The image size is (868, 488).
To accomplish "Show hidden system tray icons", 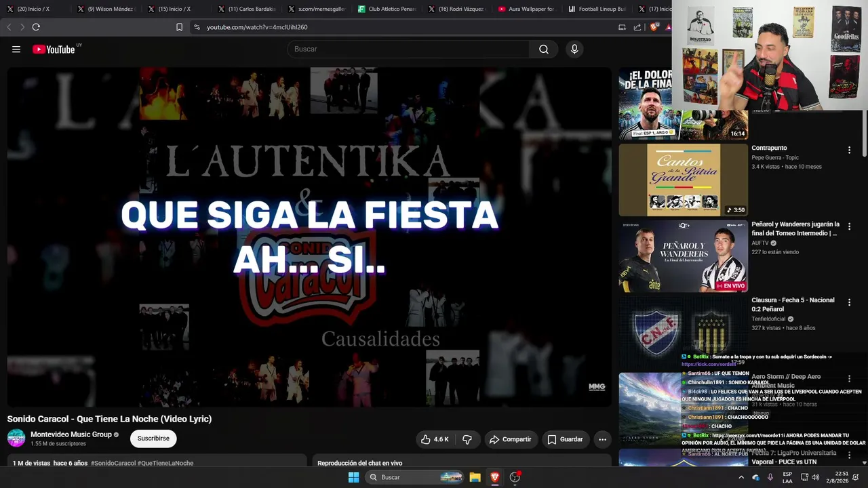I will [741, 477].
